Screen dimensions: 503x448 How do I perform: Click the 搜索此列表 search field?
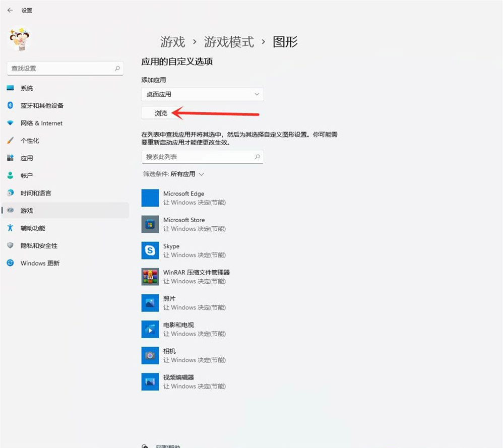click(x=202, y=157)
